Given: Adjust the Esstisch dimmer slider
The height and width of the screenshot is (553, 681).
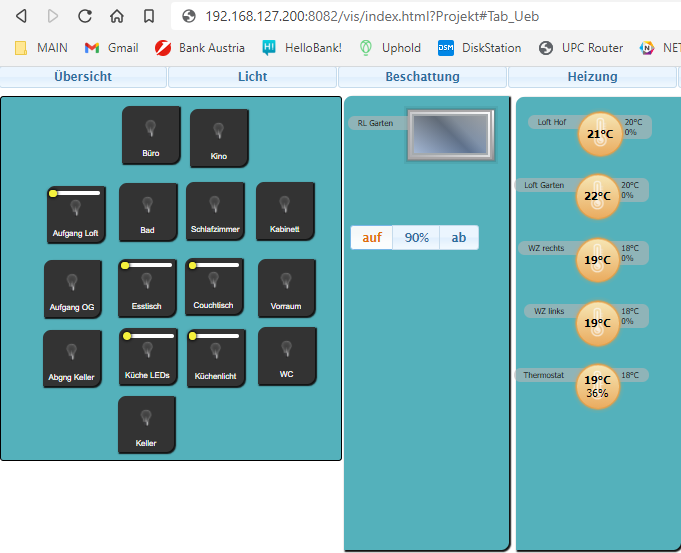Looking at the screenshot, I should click(147, 265).
